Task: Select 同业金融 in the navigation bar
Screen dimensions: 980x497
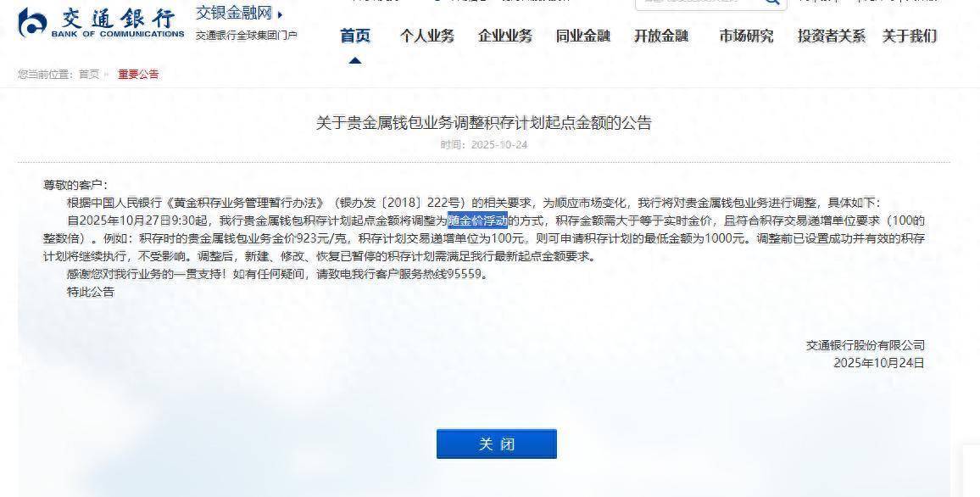Action: 583,36
